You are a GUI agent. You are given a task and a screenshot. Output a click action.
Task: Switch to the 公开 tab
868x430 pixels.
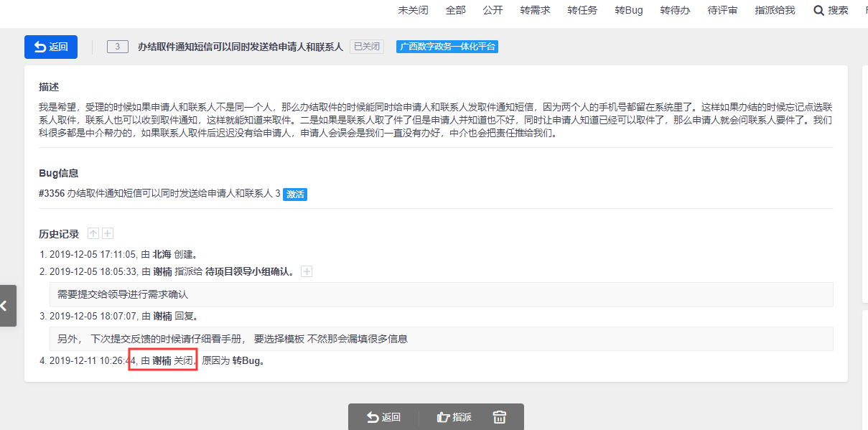[493, 10]
